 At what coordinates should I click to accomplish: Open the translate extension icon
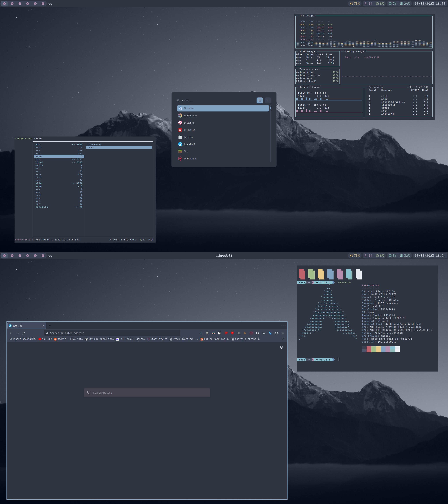[270, 333]
